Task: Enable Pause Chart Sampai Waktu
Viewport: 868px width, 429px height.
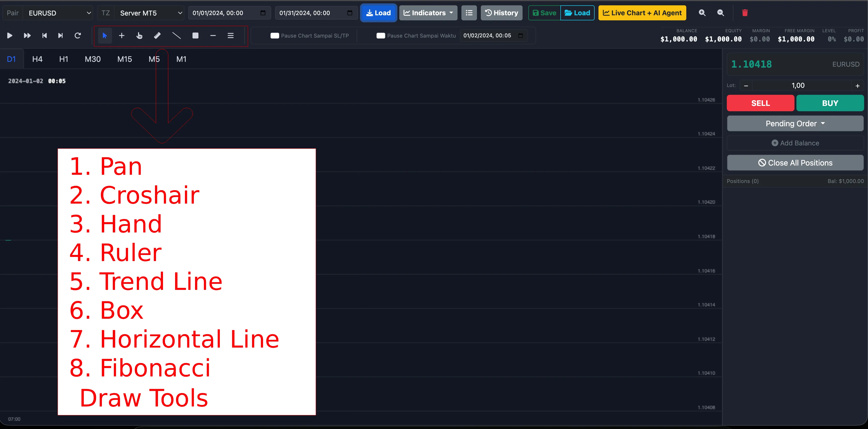Action: pos(381,35)
